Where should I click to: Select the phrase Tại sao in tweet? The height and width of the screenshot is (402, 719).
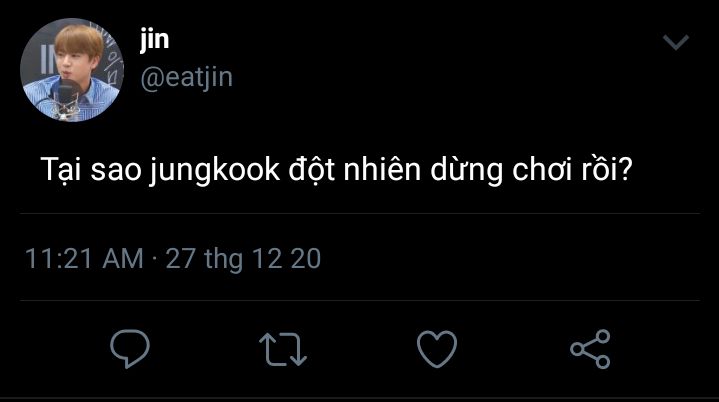91,170
